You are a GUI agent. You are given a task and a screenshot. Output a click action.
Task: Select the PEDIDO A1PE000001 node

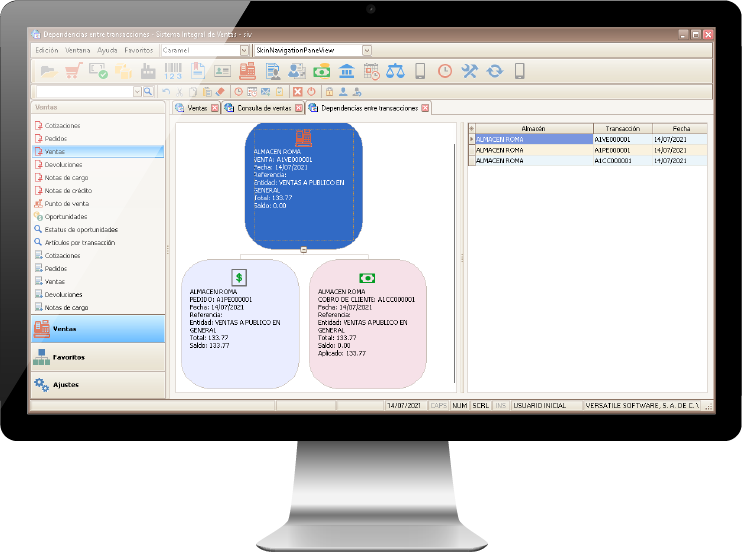pyautogui.click(x=240, y=324)
